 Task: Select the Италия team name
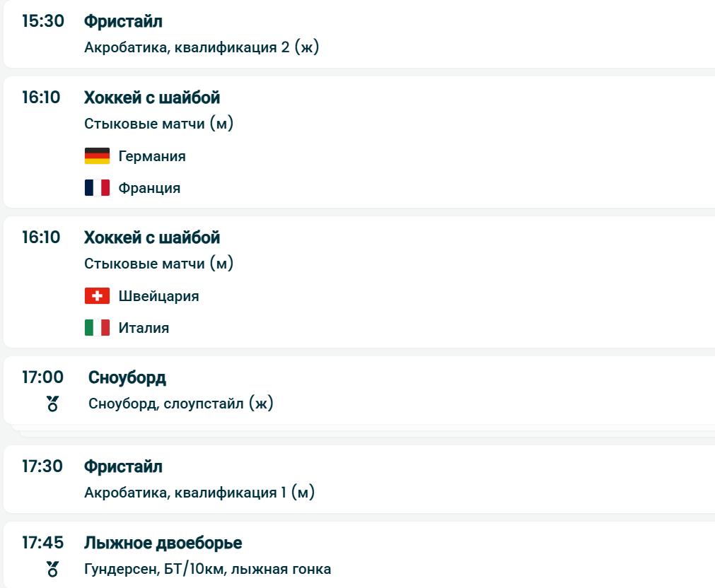click(144, 328)
